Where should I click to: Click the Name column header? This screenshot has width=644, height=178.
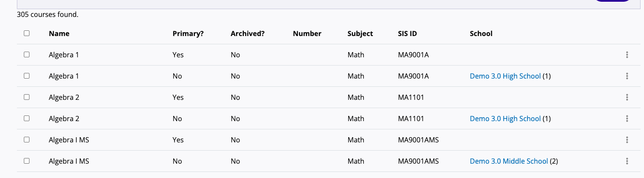pyautogui.click(x=59, y=33)
